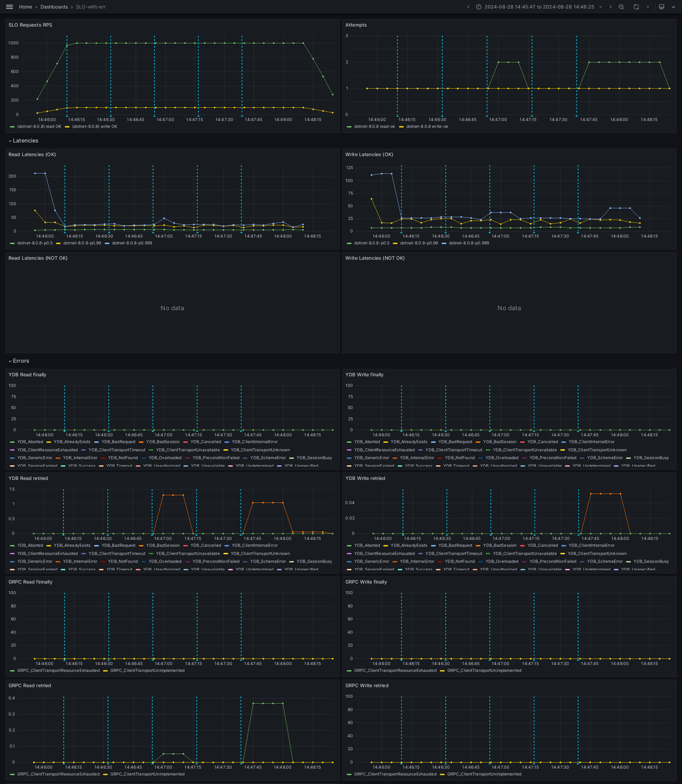The width and height of the screenshot is (682, 784).
Task: Toggle YDB_SchemeError in YDB Read finally legend
Action: (268, 458)
